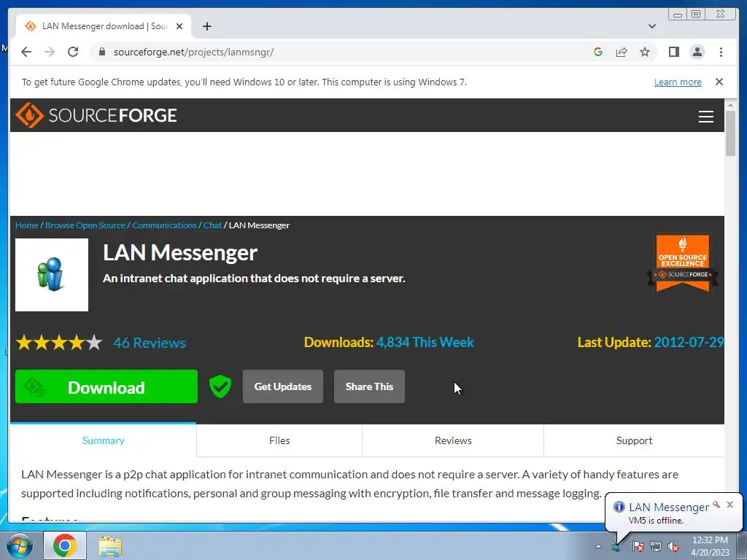
Task: Open the Chrome profile avatar
Action: tap(697, 52)
